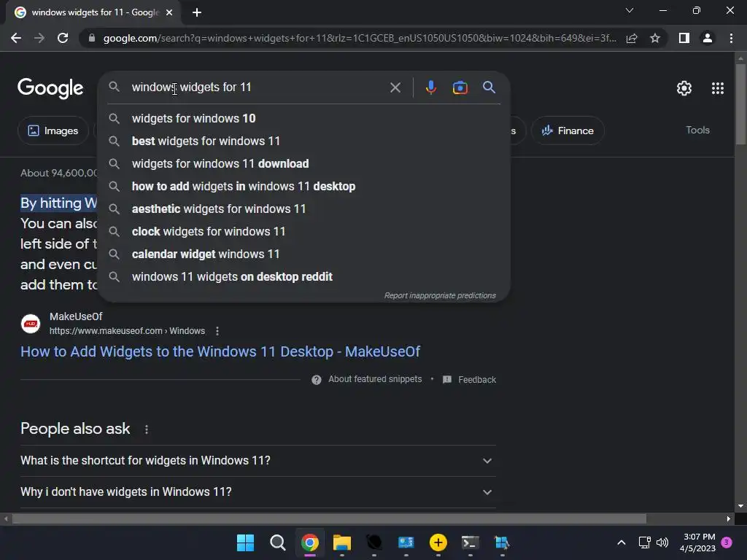Image resolution: width=747 pixels, height=560 pixels.
Task: Open Chrome three-dot menu
Action: [x=731, y=38]
